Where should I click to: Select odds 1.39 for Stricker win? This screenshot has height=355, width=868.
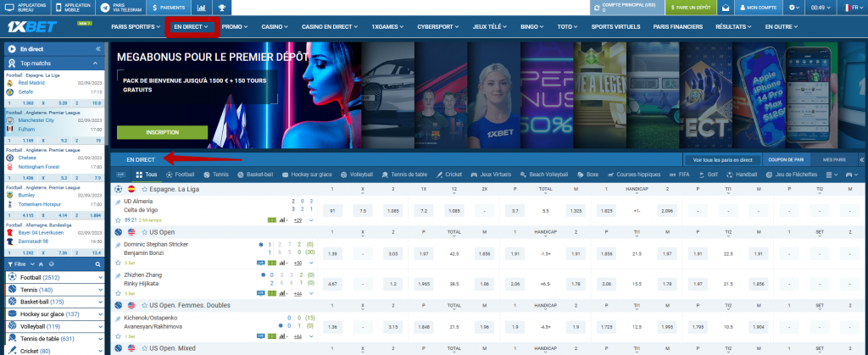(x=332, y=253)
